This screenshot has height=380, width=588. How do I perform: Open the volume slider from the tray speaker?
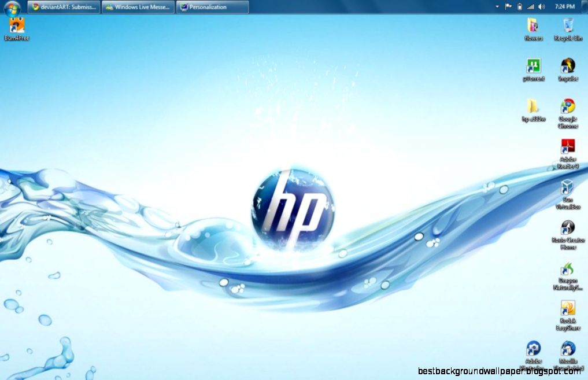[x=541, y=6]
